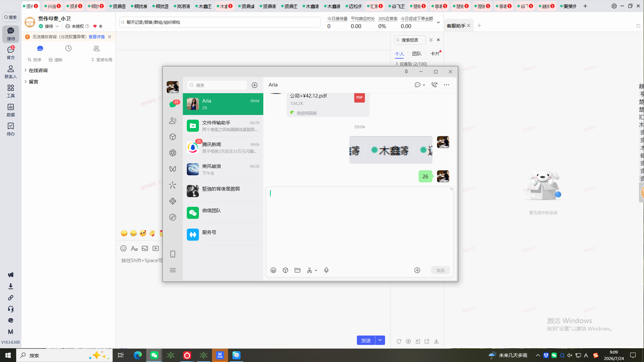644x362 pixels.
Task: Pin the WeChat window on top
Action: point(406,72)
